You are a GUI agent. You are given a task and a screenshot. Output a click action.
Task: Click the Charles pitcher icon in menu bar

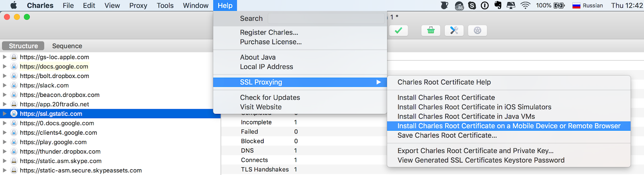pos(445,5)
